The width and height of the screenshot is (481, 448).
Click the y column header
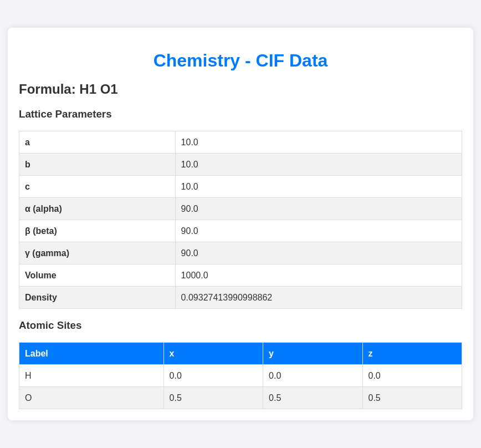coord(272,354)
